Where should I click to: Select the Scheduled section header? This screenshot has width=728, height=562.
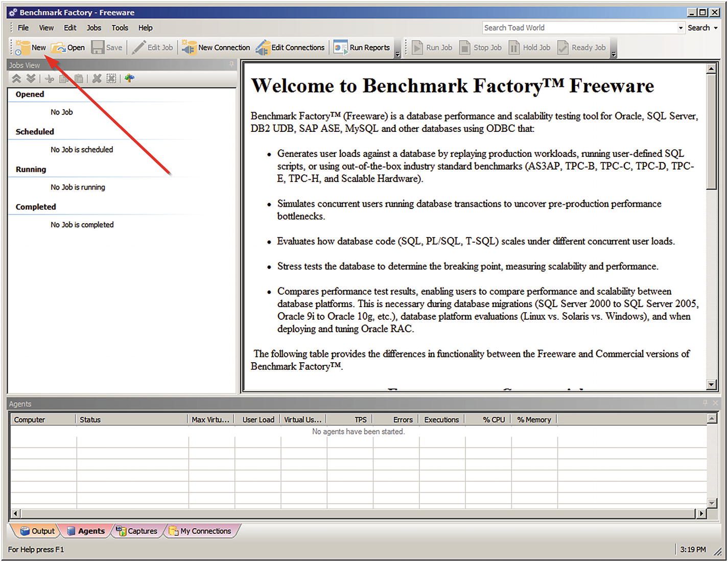coord(35,131)
